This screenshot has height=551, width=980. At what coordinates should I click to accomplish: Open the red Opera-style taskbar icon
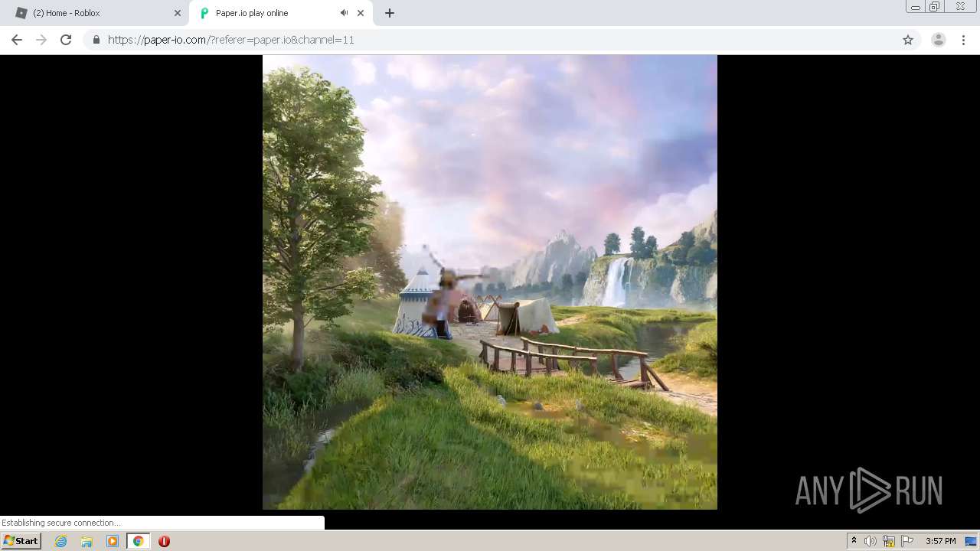click(164, 541)
